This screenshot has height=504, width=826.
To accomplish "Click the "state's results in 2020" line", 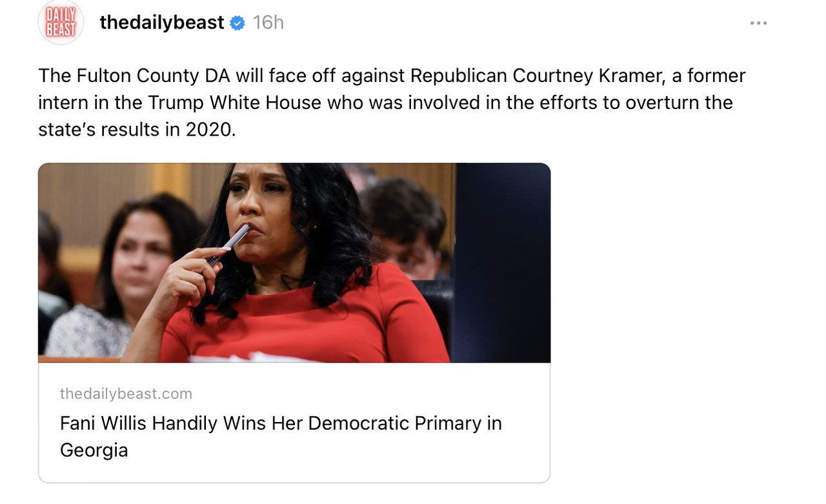I will click(137, 130).
